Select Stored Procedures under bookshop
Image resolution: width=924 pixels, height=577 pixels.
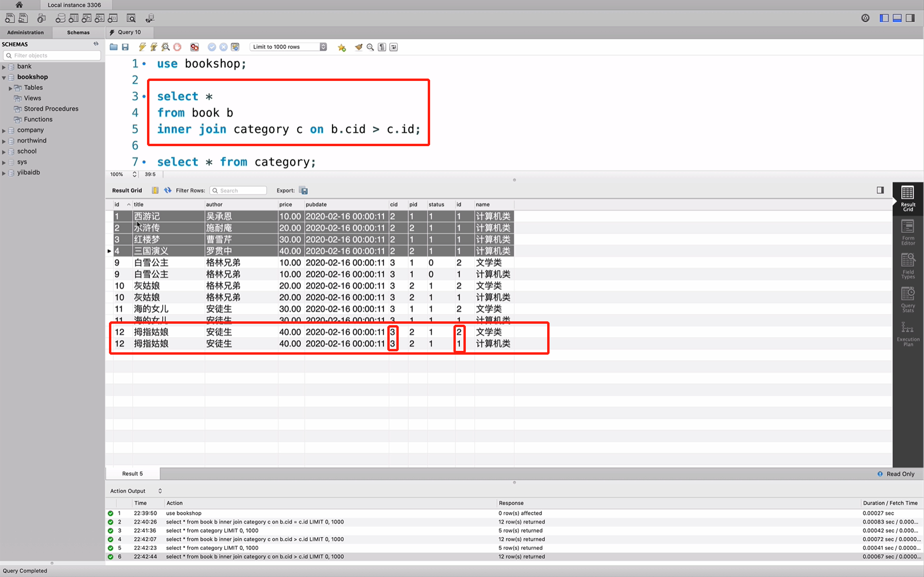point(51,109)
